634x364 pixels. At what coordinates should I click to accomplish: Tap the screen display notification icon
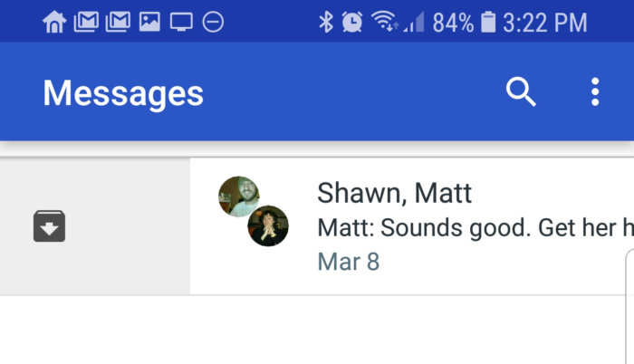(x=181, y=22)
